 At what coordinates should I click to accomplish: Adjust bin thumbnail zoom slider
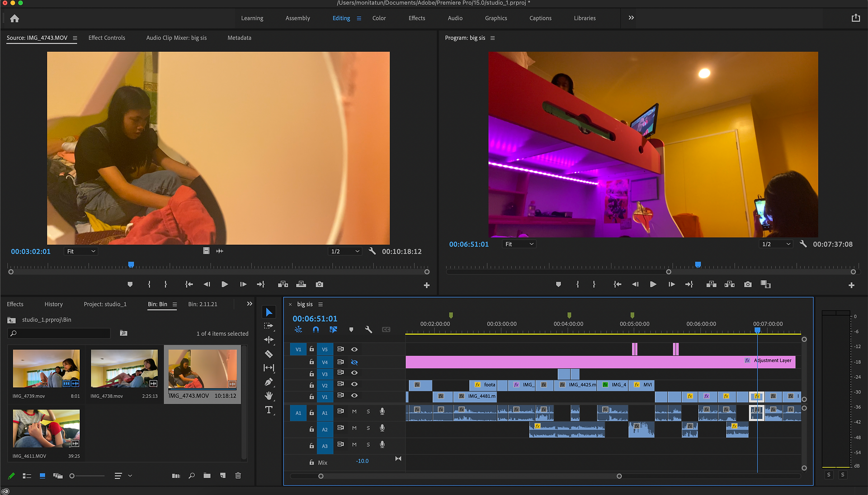(x=87, y=476)
